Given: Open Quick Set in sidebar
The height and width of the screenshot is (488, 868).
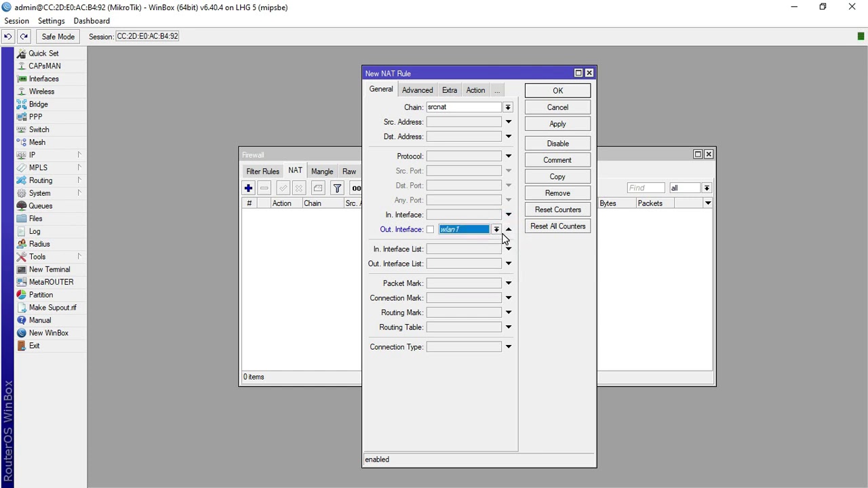Looking at the screenshot, I should 43,53.
